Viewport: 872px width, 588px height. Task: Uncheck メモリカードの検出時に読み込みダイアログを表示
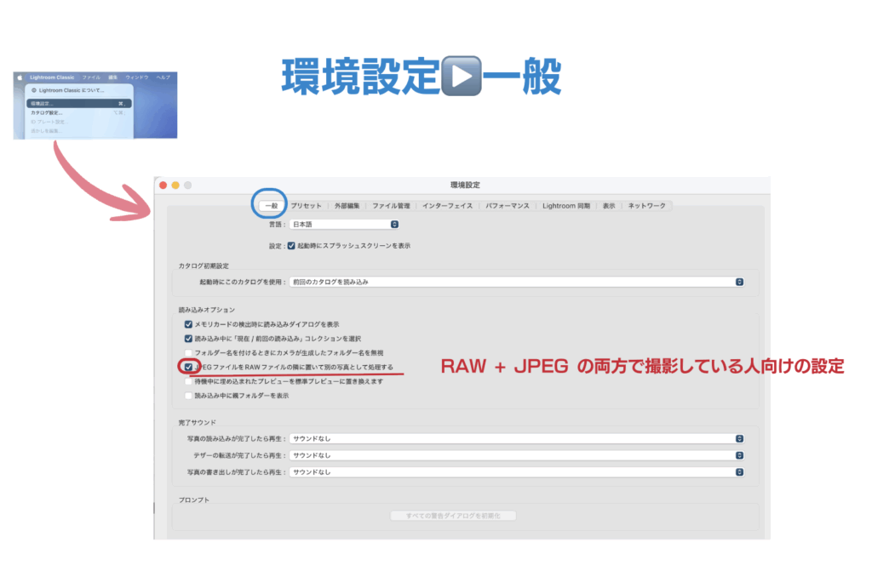click(x=188, y=324)
